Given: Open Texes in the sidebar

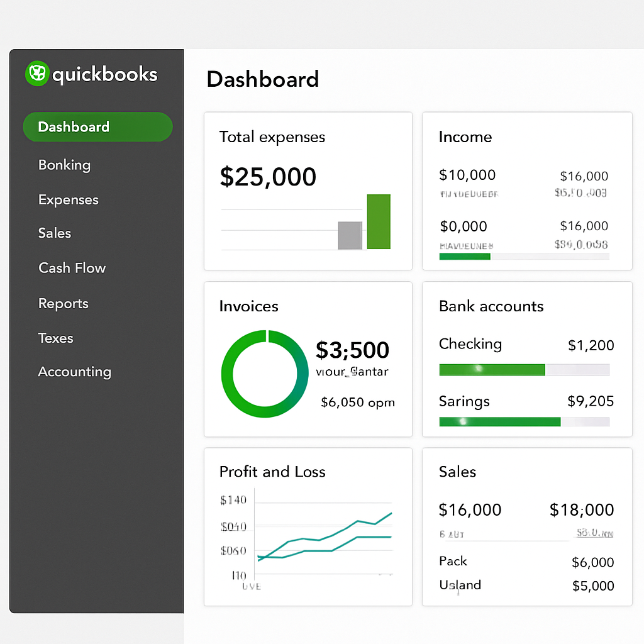Looking at the screenshot, I should coord(55,338).
